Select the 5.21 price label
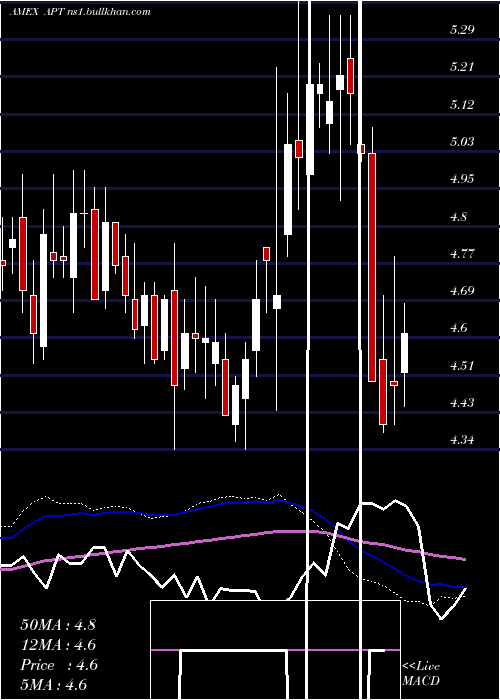The image size is (500, 700). coord(462,67)
